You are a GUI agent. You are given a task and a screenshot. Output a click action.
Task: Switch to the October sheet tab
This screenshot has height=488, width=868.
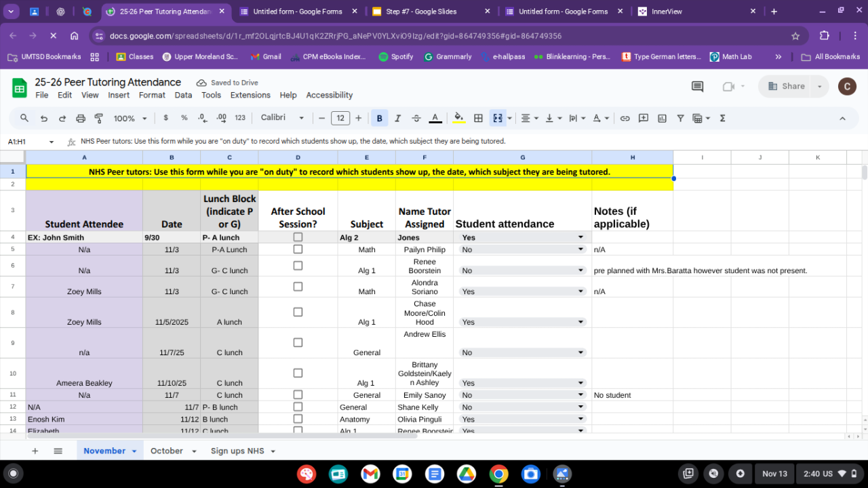167,451
